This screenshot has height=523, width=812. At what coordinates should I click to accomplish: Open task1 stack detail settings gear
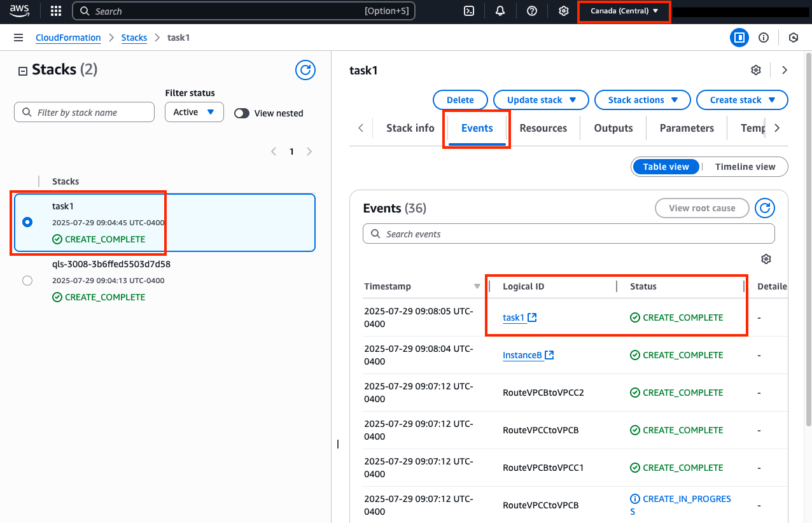[x=756, y=70]
